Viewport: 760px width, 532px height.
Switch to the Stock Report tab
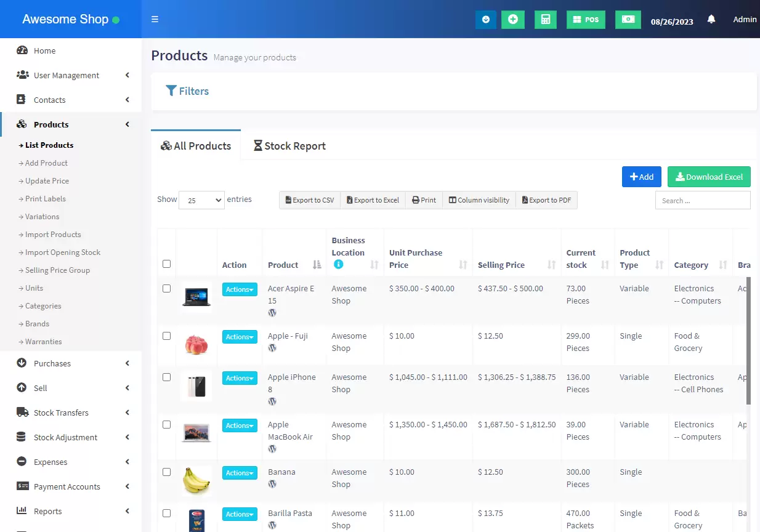tap(289, 146)
